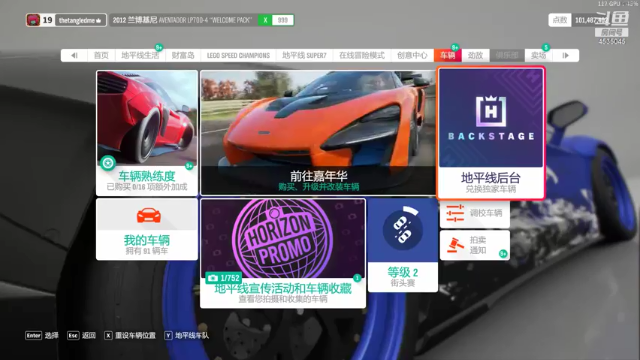640x360 pixels.
Task: Open the 首页 tab
Action: tap(101, 56)
